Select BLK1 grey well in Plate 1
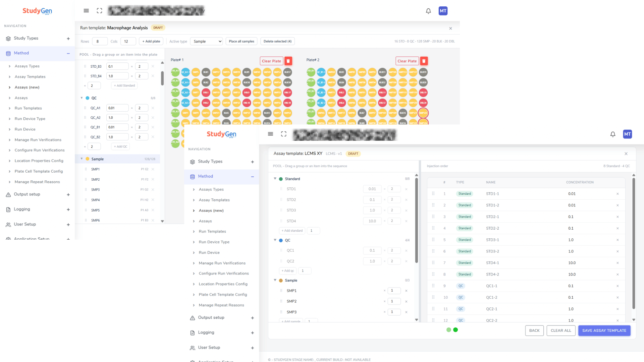Viewport: 644px width, 362px height. click(x=206, y=72)
